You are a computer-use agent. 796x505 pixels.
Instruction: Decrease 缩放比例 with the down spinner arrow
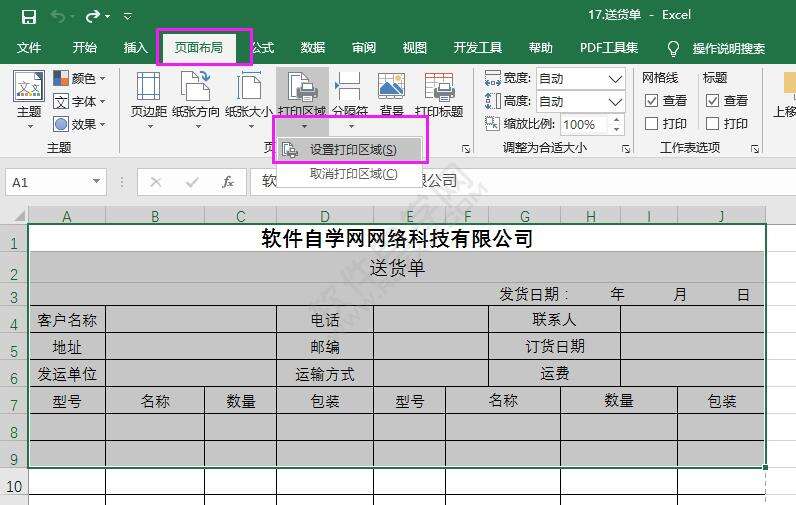[x=616, y=129]
